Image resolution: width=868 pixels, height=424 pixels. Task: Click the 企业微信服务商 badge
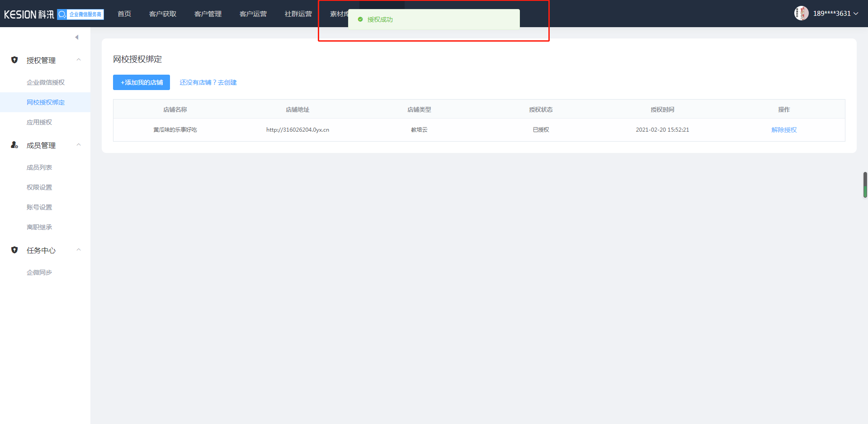80,14
